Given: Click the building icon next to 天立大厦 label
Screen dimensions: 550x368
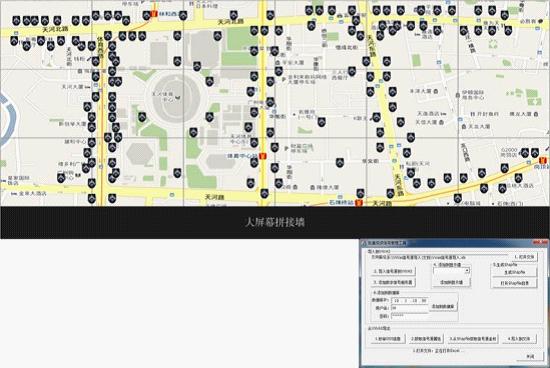Looking at the screenshot, I should click(x=464, y=126).
